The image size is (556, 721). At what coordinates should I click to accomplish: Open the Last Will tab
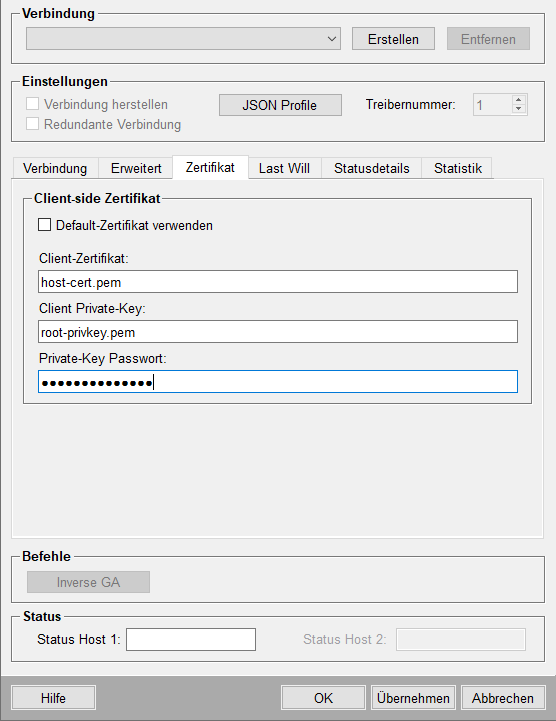click(x=284, y=168)
